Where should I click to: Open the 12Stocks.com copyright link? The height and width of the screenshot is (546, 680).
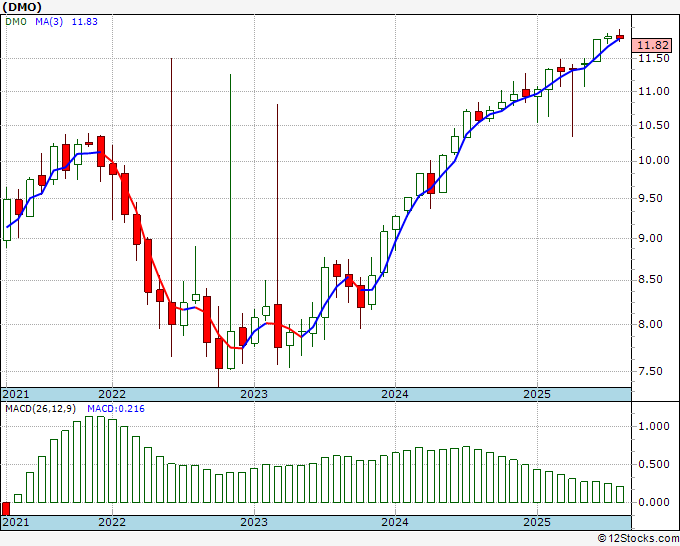coord(638,539)
